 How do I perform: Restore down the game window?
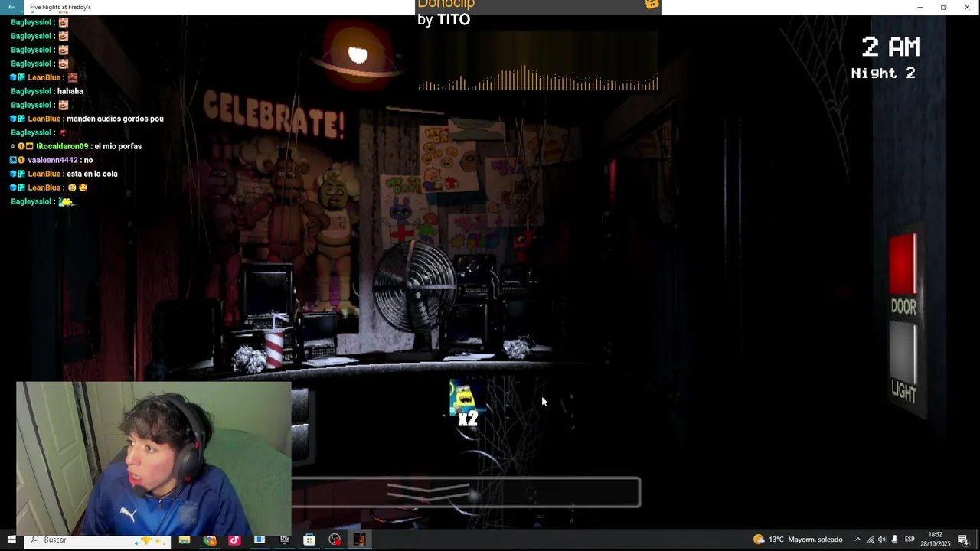943,7
